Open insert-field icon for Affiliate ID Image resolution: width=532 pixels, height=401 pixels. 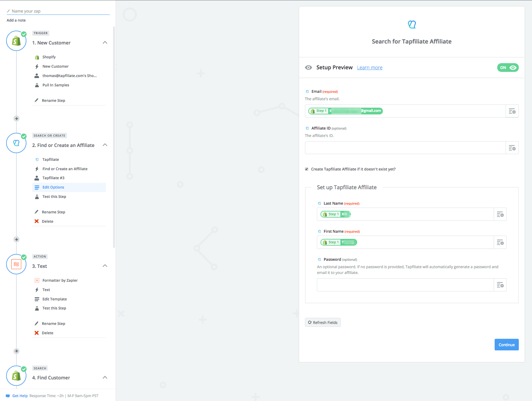pos(512,148)
